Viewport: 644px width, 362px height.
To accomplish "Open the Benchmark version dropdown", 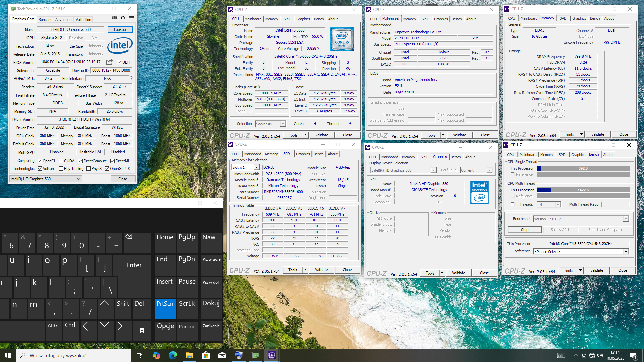I will 626,219.
